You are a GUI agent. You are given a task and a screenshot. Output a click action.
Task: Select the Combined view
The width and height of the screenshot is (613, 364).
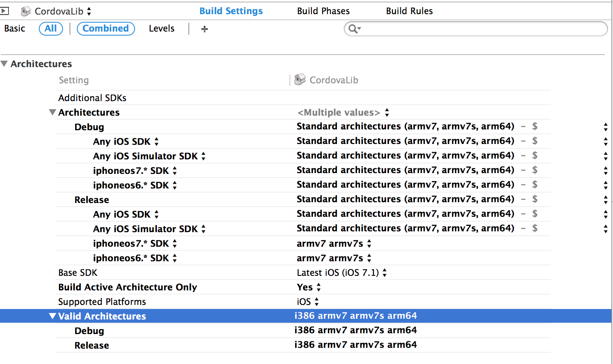pyautogui.click(x=106, y=28)
